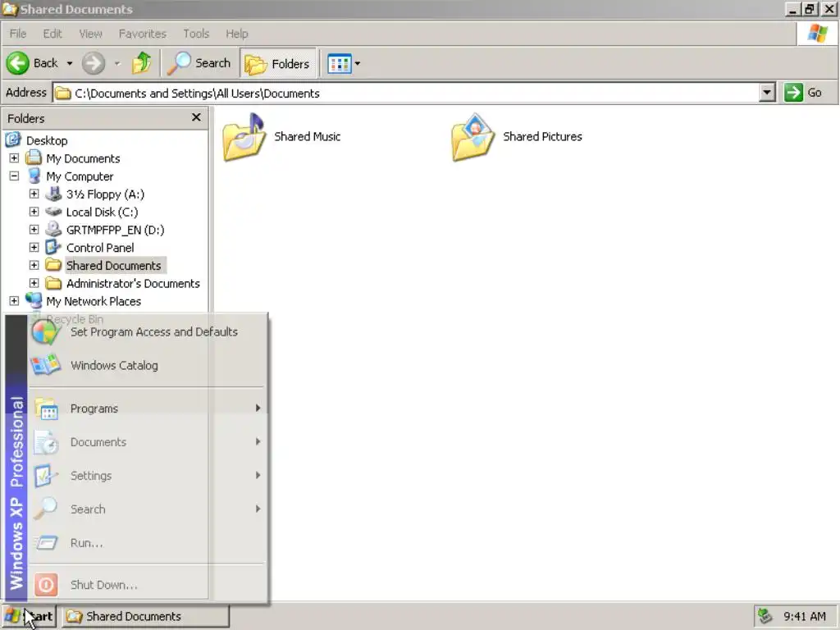Open Settings submenu in Start menu
This screenshot has height=630, width=840.
(146, 476)
